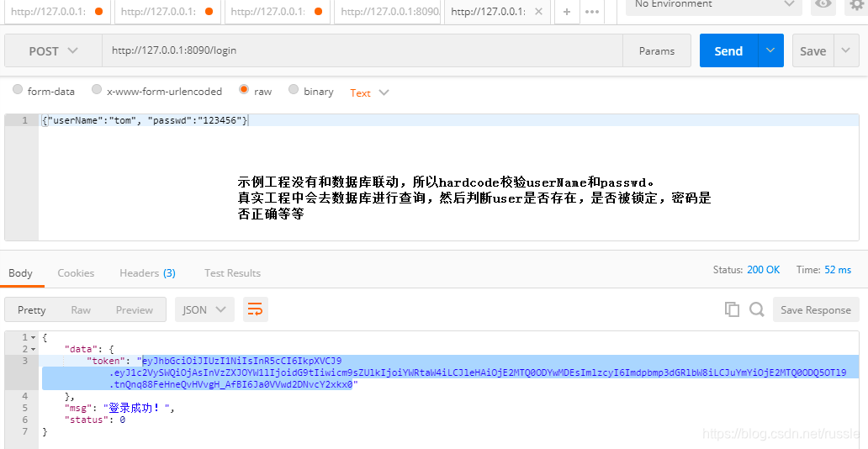Click the Send button

coord(728,50)
